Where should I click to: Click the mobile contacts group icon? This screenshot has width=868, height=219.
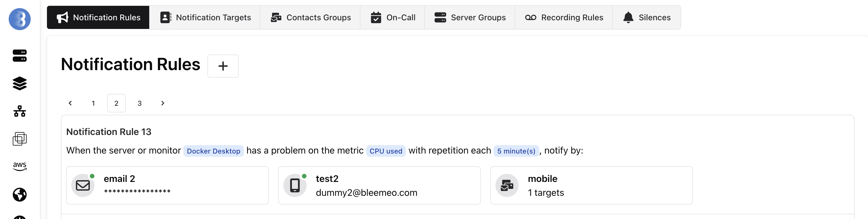[x=507, y=185]
